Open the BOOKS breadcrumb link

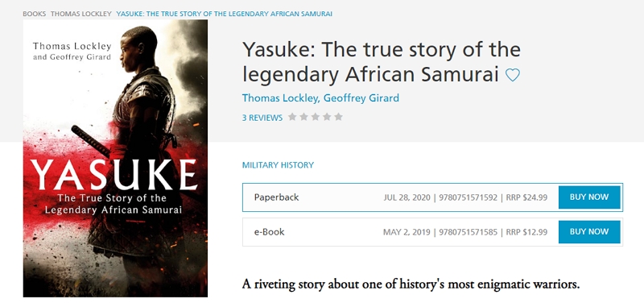tap(34, 14)
